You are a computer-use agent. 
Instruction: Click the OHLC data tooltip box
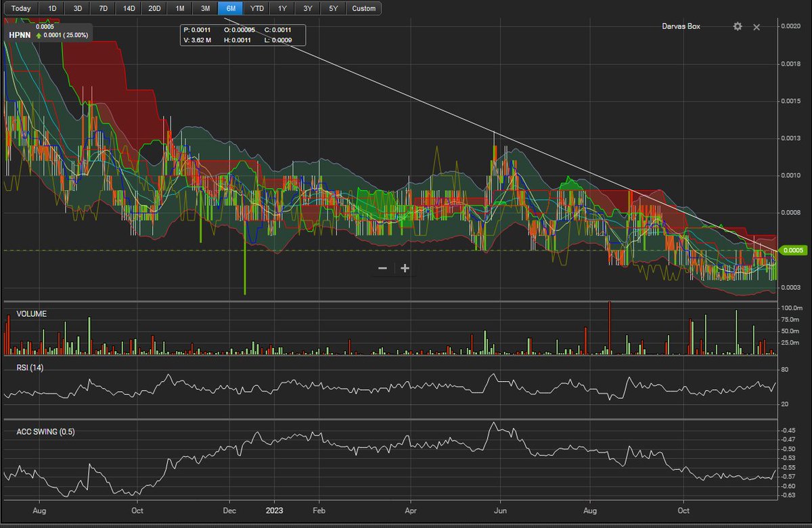242,35
